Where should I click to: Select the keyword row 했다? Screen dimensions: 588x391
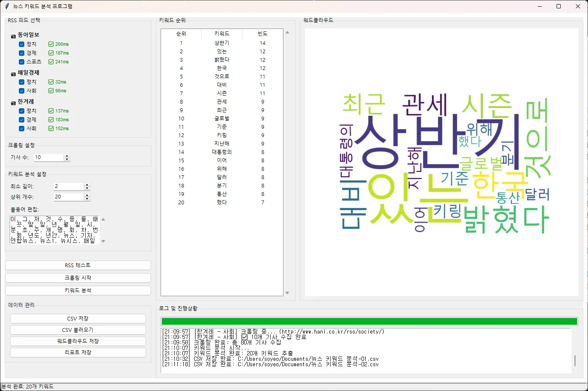click(222, 202)
